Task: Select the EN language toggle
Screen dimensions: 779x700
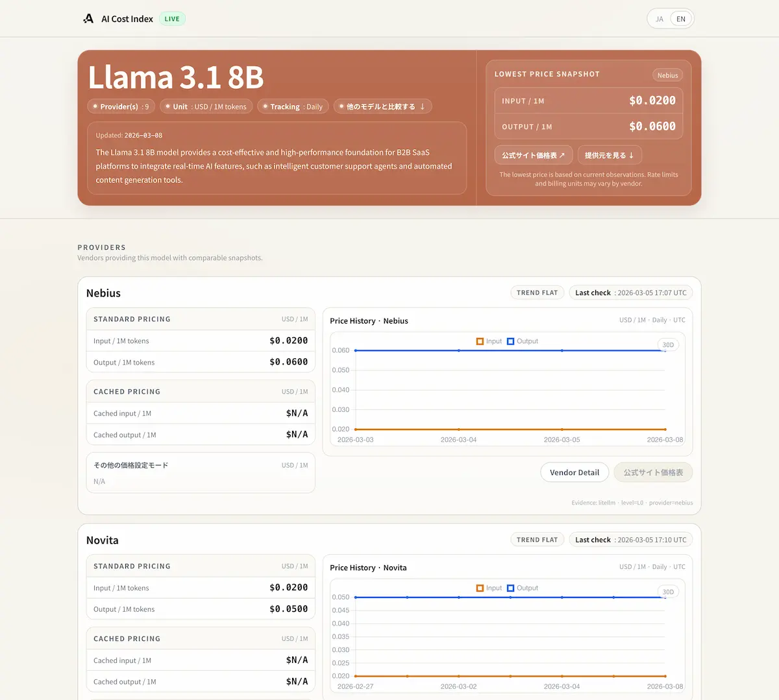Action: (680, 18)
